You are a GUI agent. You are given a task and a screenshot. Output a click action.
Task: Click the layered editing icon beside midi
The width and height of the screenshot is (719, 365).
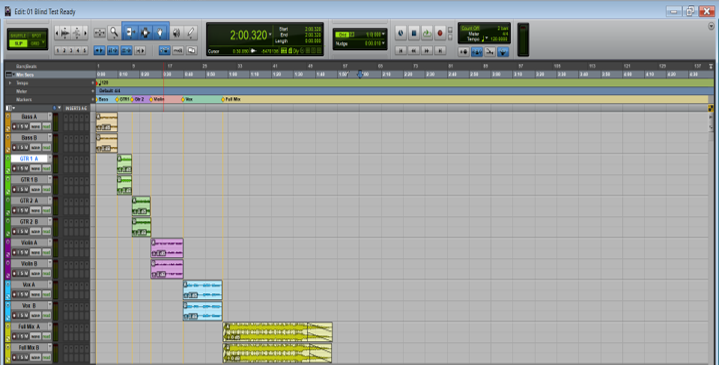192,50
